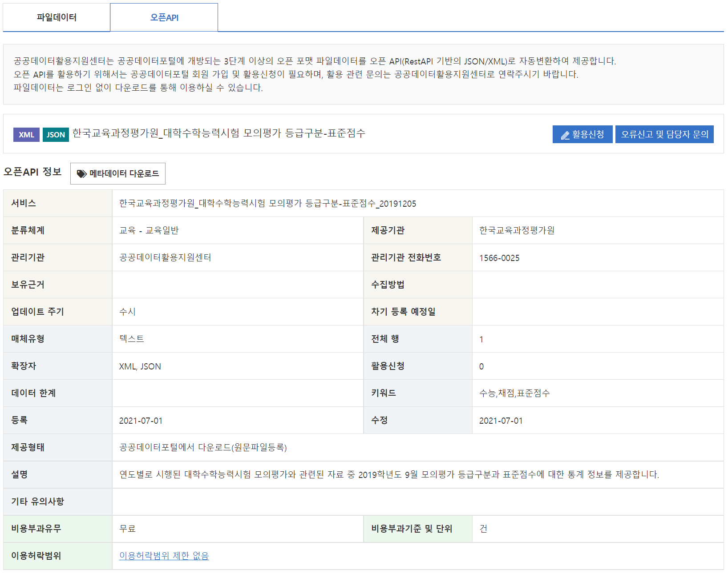
Task: Click the extension value XML, JSON
Action: pyautogui.click(x=140, y=366)
